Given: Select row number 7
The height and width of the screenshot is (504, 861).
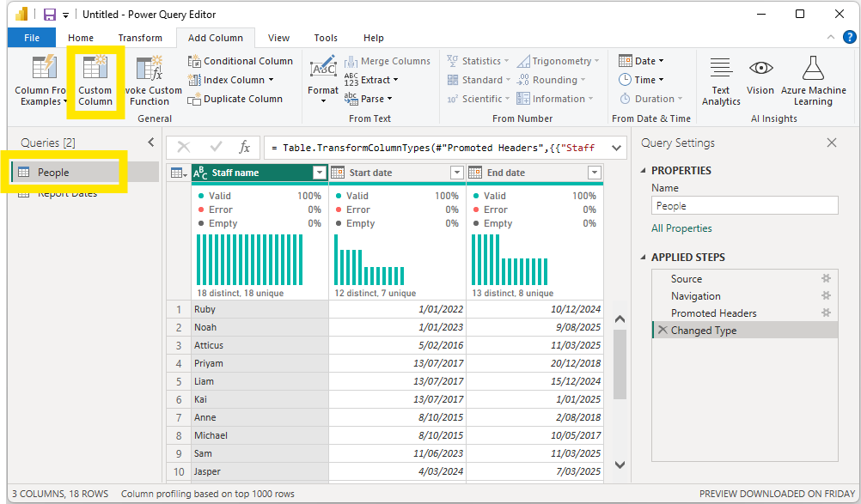Looking at the screenshot, I should pyautogui.click(x=179, y=417).
